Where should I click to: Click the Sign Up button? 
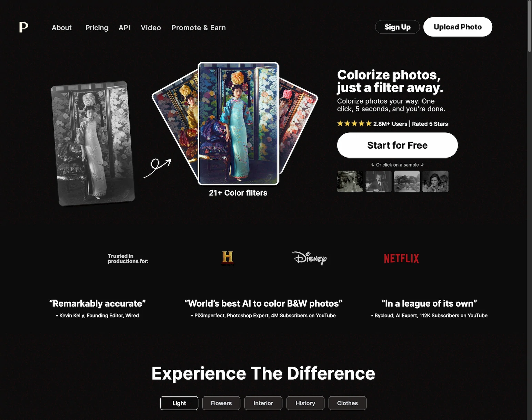[x=398, y=27]
